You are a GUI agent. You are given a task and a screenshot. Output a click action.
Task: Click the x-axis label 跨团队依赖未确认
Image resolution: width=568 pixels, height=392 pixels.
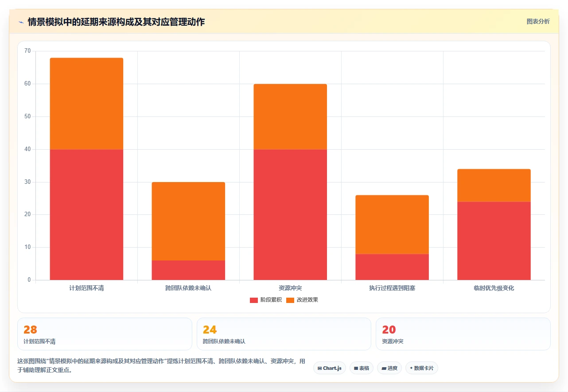pyautogui.click(x=188, y=288)
